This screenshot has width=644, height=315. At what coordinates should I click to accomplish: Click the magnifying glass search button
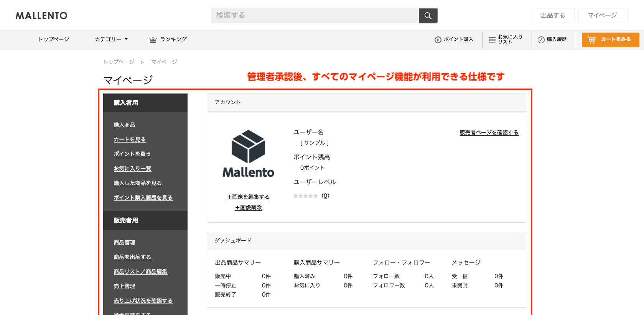coord(428,16)
